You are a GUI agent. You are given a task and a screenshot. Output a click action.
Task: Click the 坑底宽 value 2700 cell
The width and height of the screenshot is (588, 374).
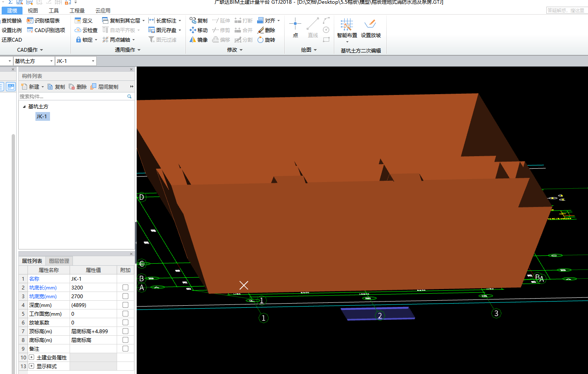tap(93, 296)
